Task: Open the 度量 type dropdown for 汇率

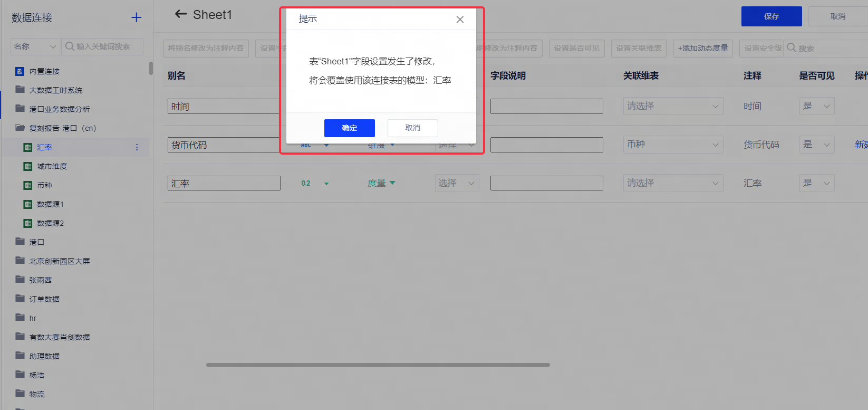Action: coord(381,183)
